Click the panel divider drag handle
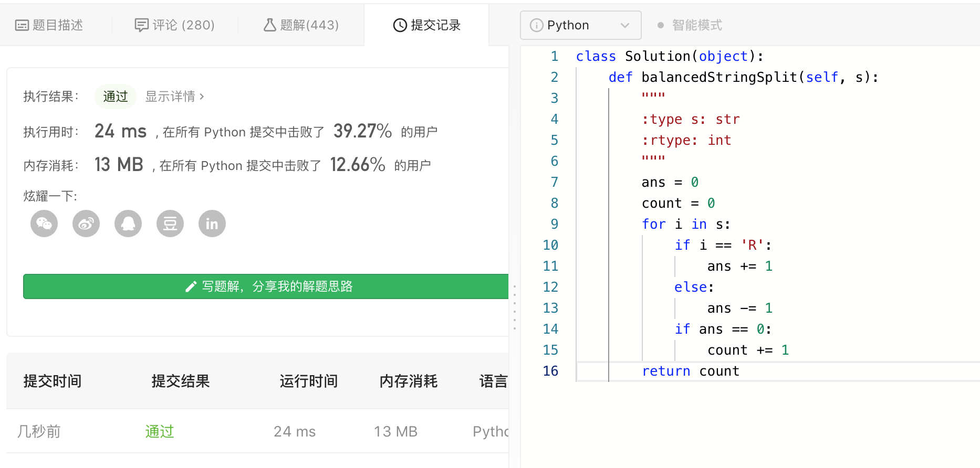Viewport: 980px width, 468px height. point(515,307)
